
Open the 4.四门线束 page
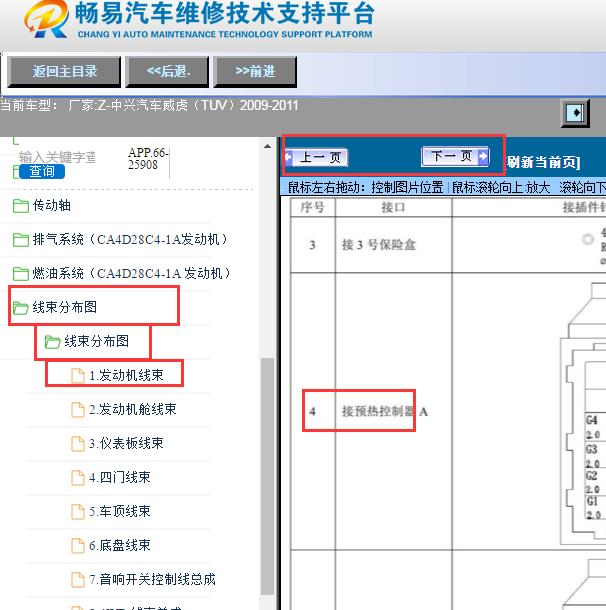(x=120, y=477)
